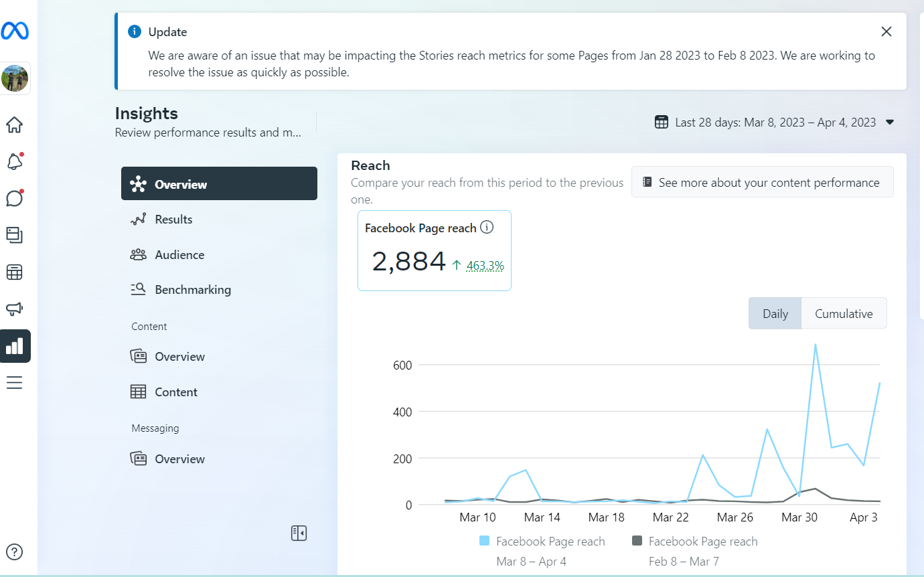Open the Planner calendar grid icon

point(14,272)
